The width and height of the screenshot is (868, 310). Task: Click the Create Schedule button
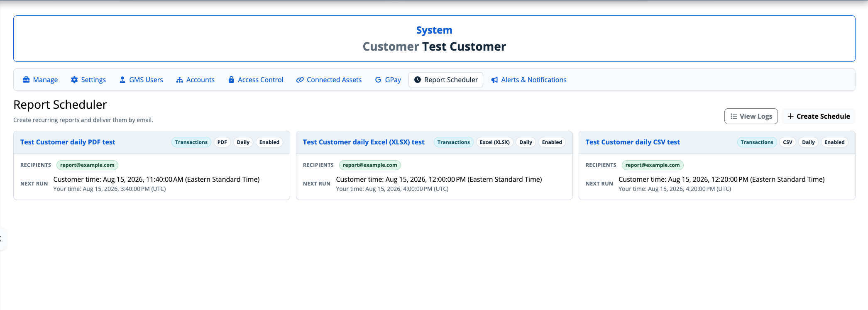[x=819, y=116]
